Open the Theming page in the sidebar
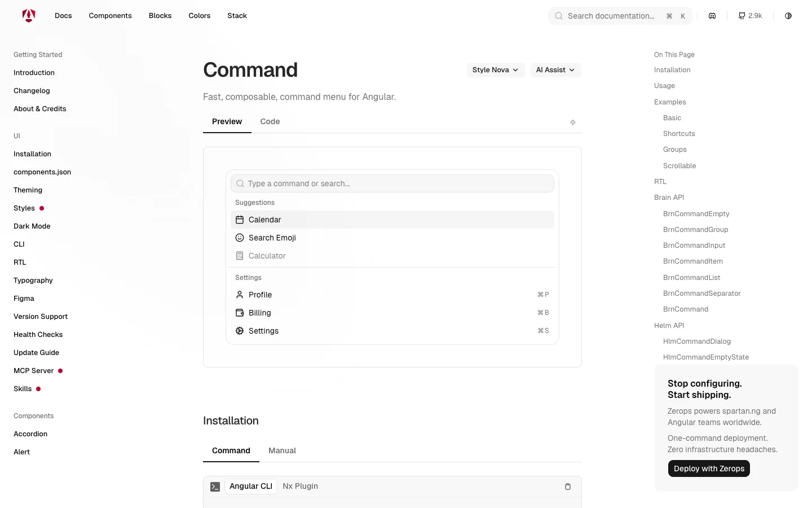 (x=28, y=190)
